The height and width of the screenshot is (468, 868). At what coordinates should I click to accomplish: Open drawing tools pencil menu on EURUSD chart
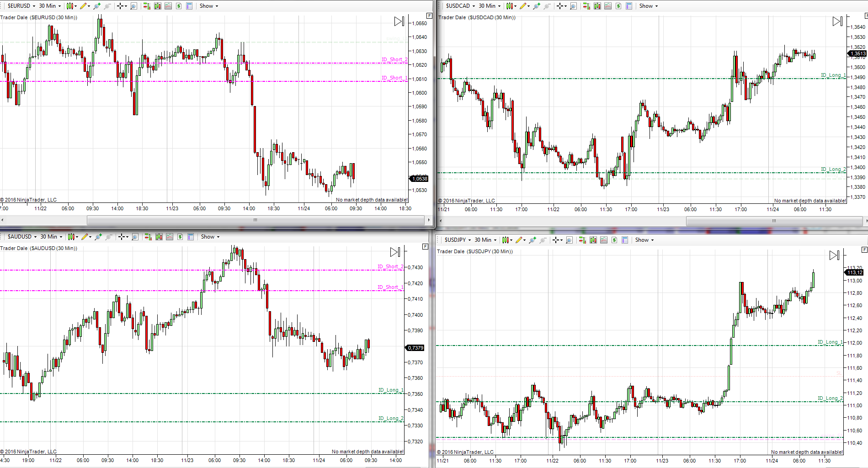pyautogui.click(x=85, y=6)
